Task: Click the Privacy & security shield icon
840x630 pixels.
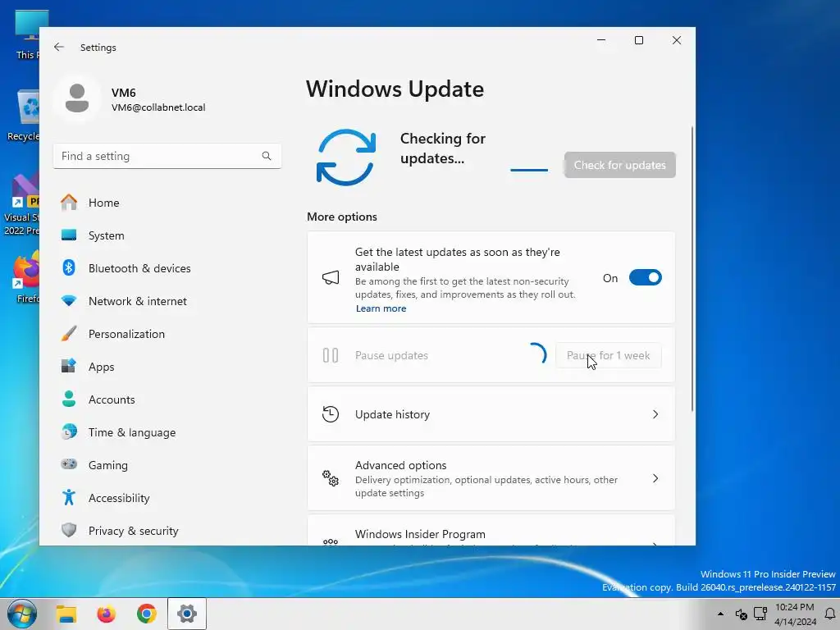Action: [x=69, y=531]
